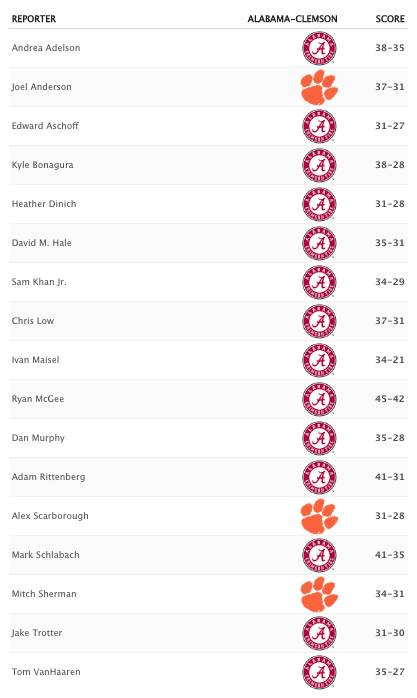Select Mark Schlabach reporter name
This screenshot has width=417, height=698.
pyautogui.click(x=46, y=555)
